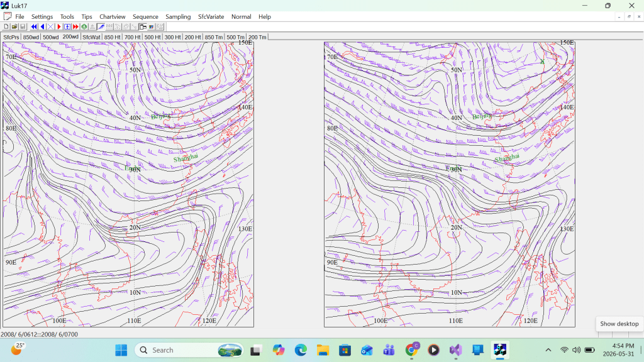Open the weather widget showing 25°
Screen dimensions: 644x362
pyautogui.click(x=17, y=349)
